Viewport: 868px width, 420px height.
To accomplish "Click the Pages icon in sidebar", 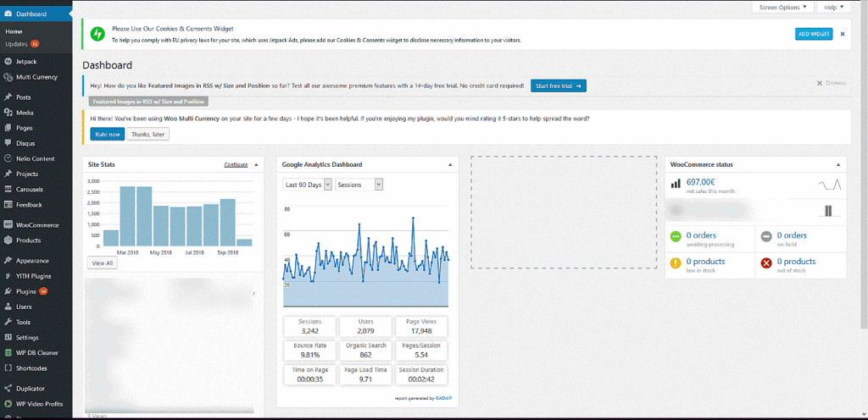I will pos(8,128).
